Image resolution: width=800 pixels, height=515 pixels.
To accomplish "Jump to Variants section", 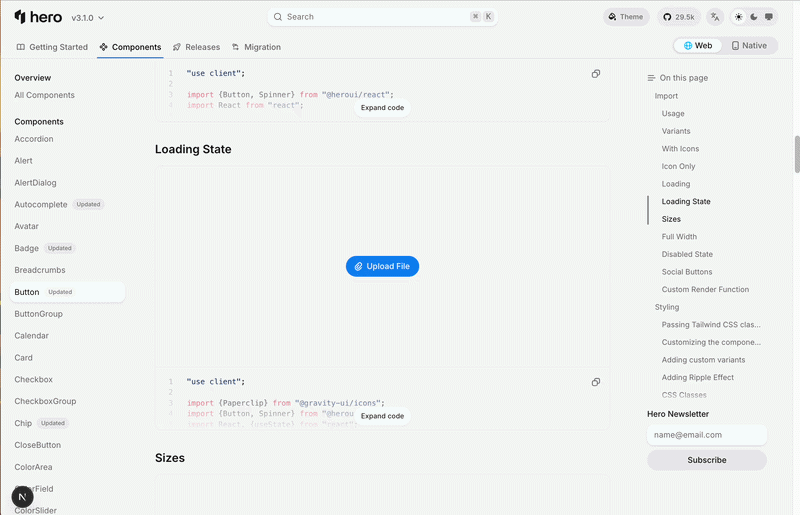I will [676, 131].
